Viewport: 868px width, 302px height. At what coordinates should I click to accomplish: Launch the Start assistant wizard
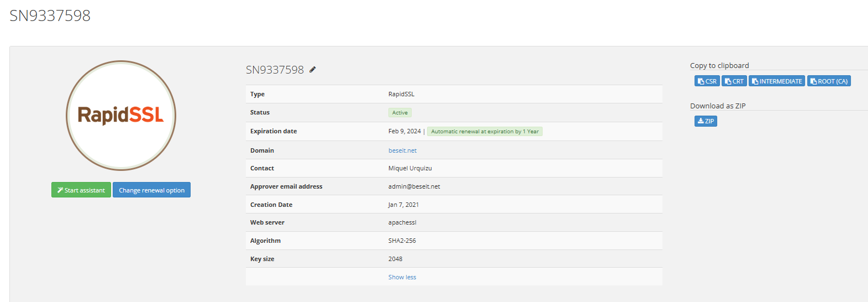click(x=81, y=190)
